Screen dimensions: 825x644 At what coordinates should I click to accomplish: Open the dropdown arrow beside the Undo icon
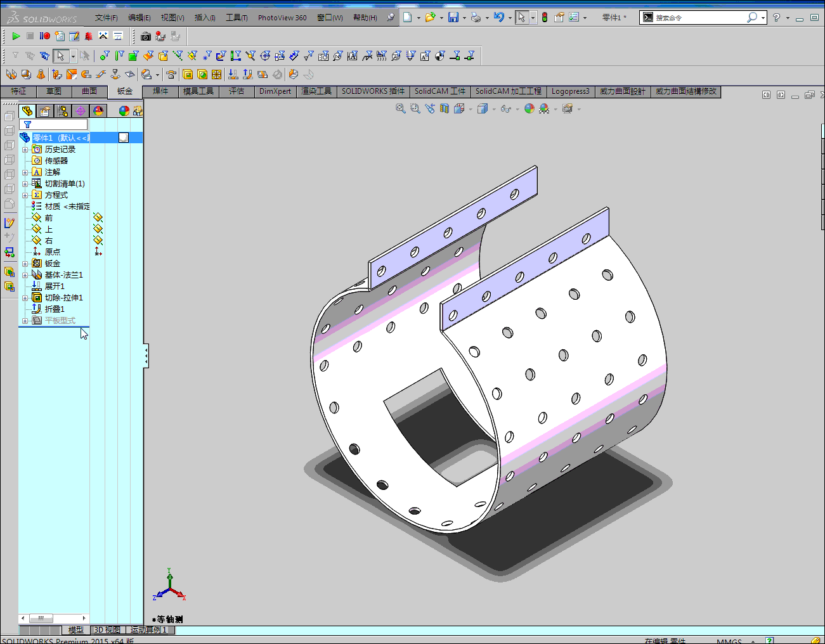point(510,18)
